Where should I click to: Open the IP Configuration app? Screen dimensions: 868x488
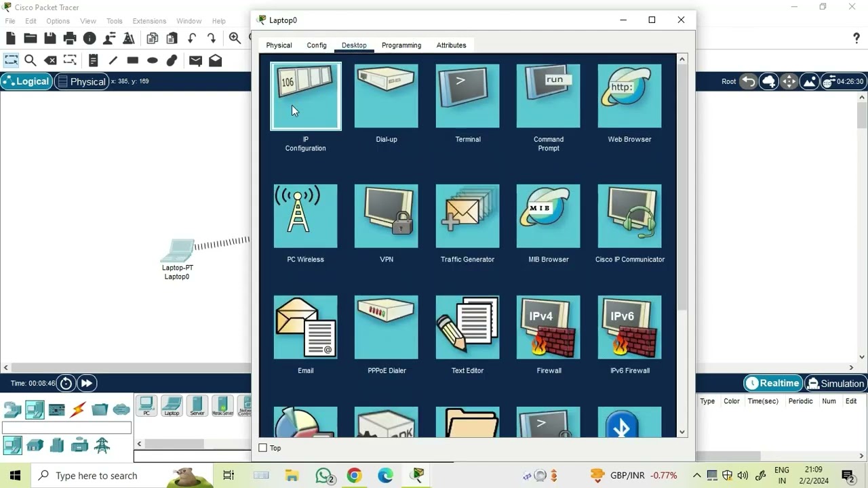click(305, 96)
